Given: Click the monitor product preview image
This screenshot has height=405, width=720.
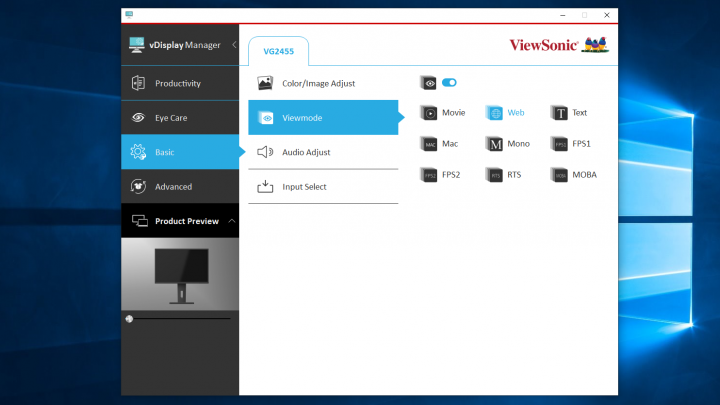Looking at the screenshot, I should click(180, 274).
